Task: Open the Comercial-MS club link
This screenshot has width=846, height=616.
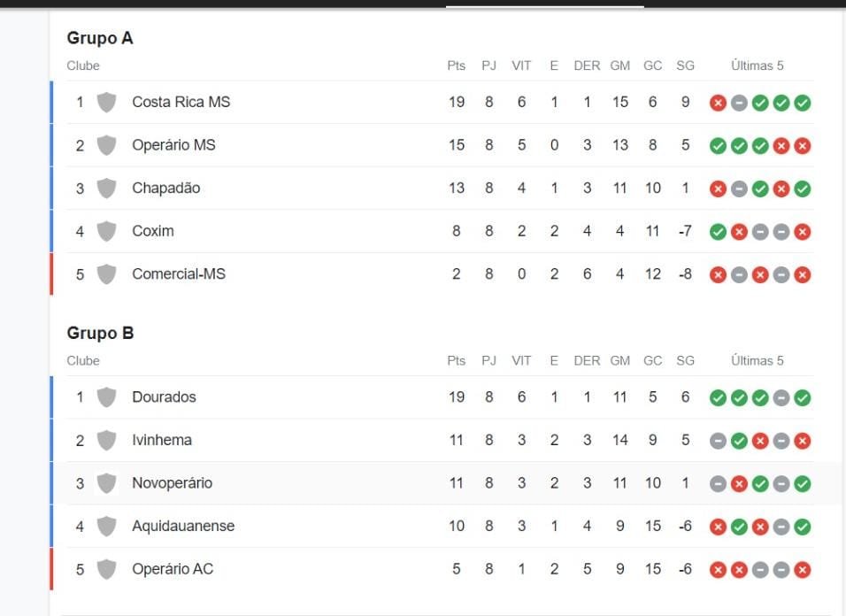Action: pos(179,274)
